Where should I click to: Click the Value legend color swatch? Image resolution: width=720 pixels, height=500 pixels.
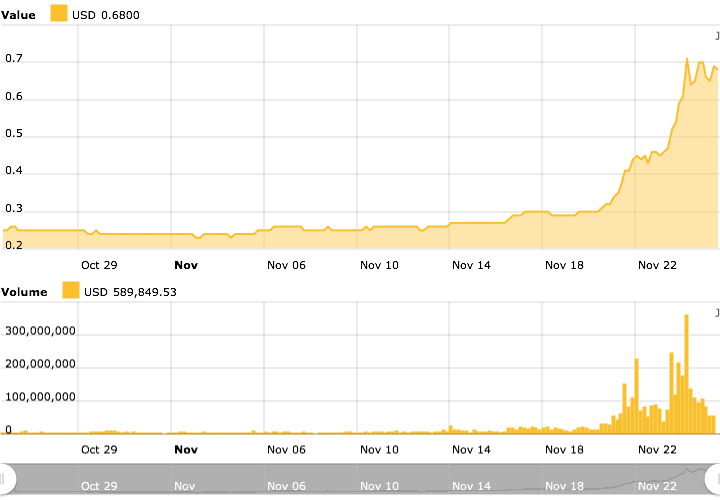[59, 13]
